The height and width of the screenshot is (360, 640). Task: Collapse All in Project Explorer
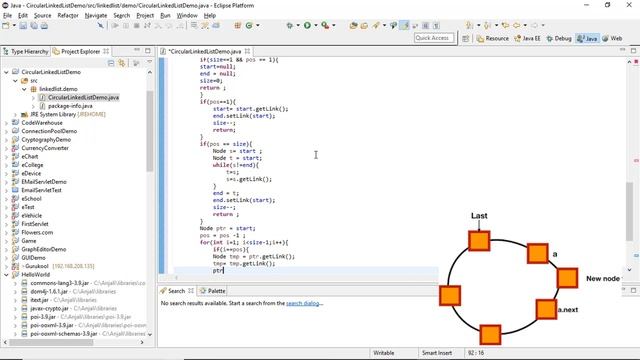111,63
